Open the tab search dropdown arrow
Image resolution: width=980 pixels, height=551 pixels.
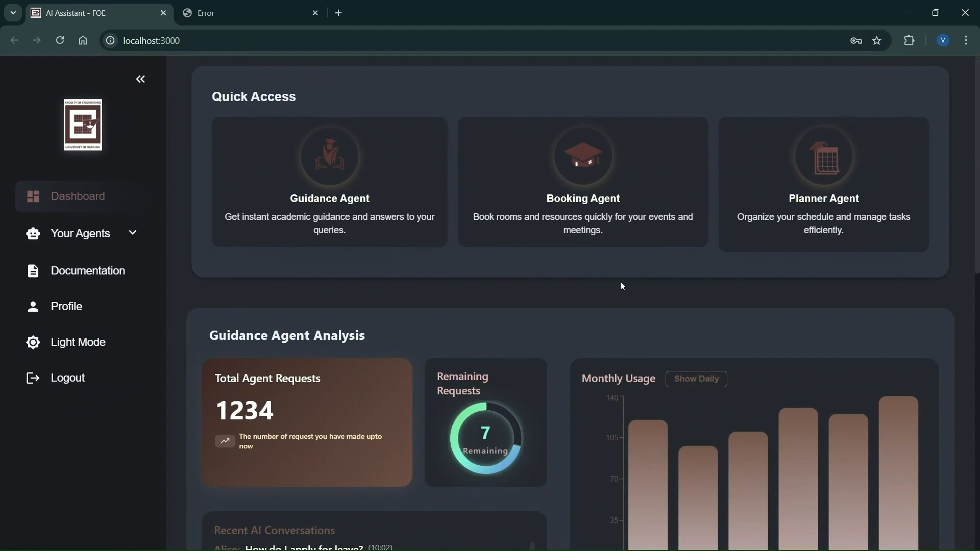tap(13, 13)
